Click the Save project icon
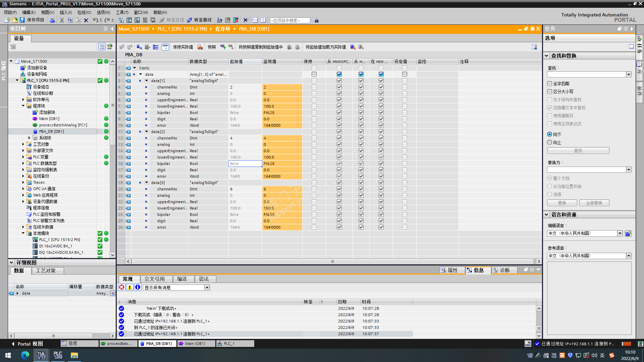 coord(22,20)
